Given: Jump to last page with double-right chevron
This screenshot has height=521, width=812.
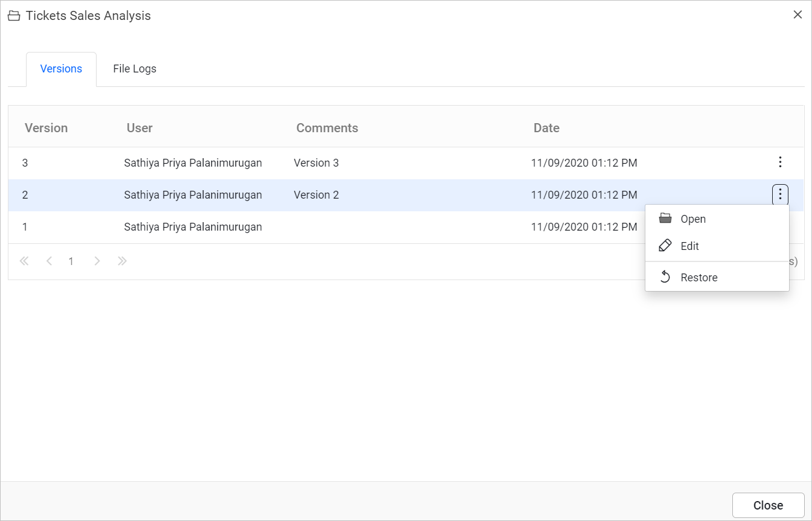Looking at the screenshot, I should tap(122, 261).
